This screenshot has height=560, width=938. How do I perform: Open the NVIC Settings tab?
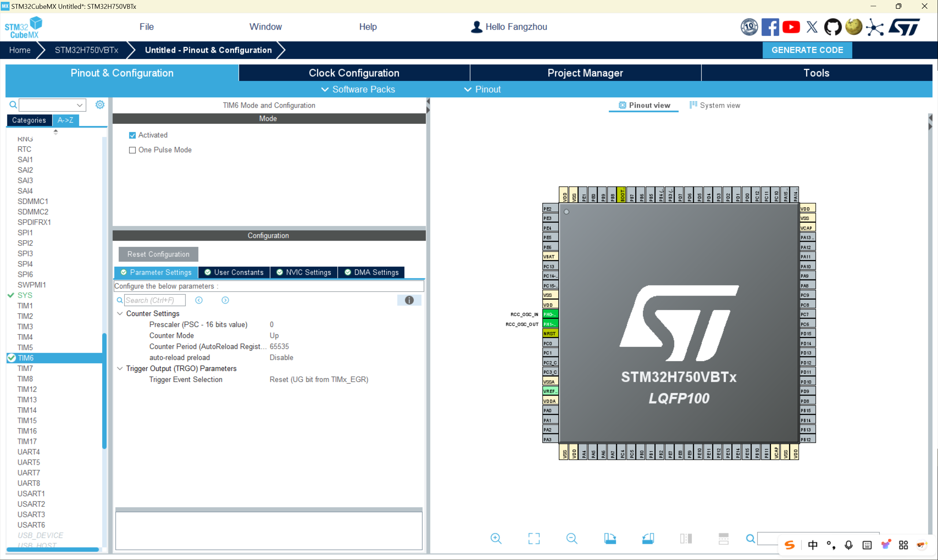coord(304,272)
